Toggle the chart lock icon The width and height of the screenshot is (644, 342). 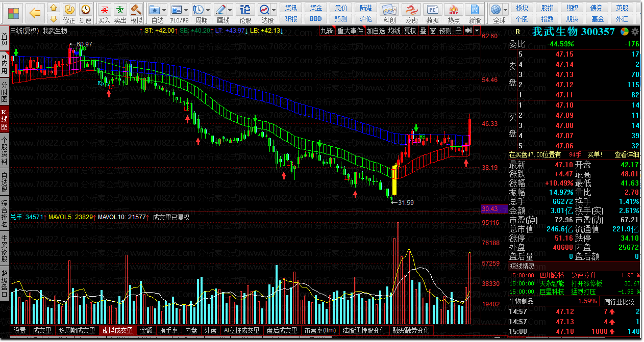click(x=458, y=31)
